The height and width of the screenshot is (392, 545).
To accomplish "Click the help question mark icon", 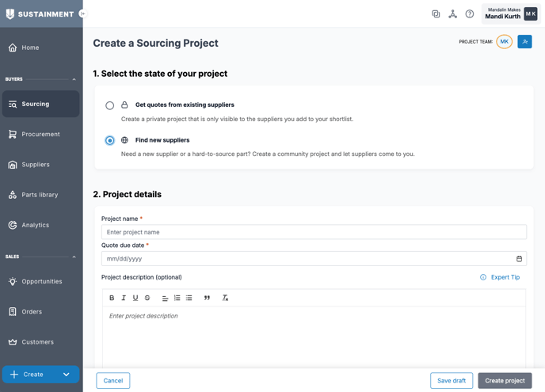I will tap(470, 14).
